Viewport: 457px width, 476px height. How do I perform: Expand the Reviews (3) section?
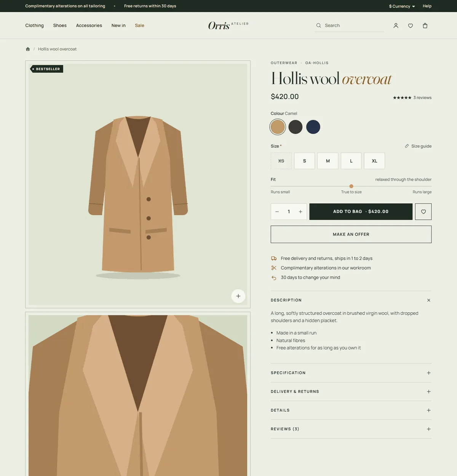tap(351, 429)
